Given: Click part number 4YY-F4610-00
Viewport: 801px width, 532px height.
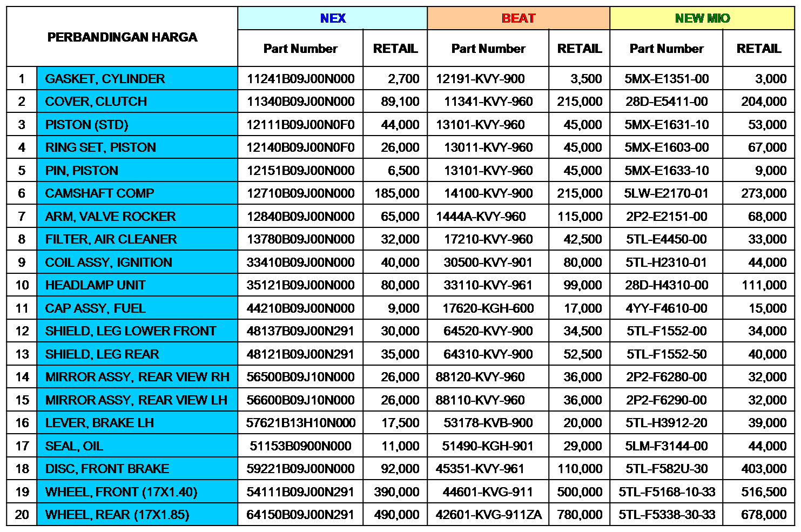Looking at the screenshot, I should click(x=667, y=308).
